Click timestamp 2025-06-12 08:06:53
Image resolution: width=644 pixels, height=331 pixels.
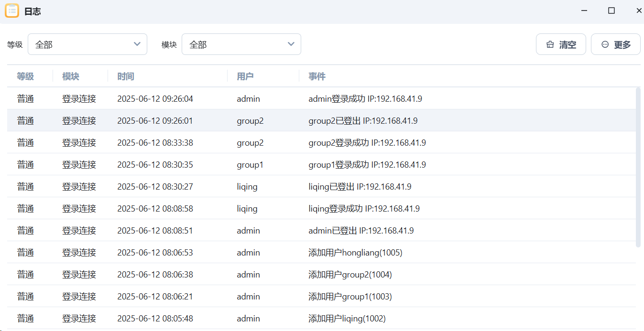[155, 253]
